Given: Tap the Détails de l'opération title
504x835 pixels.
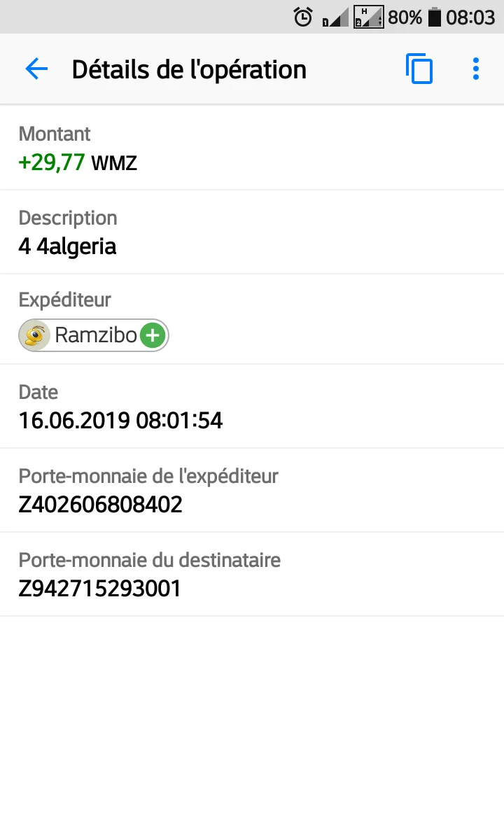Looking at the screenshot, I should [x=189, y=69].
